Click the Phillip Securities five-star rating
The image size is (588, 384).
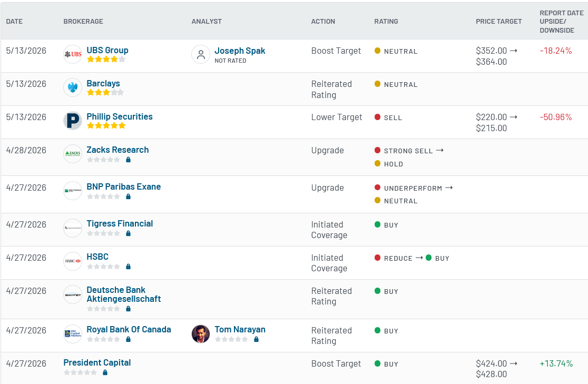[x=106, y=125]
